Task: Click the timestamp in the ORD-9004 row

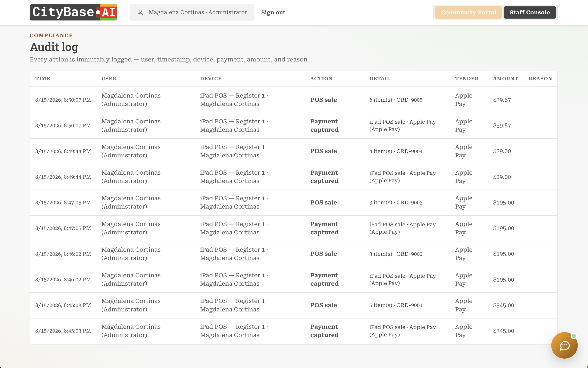Action: tap(63, 151)
